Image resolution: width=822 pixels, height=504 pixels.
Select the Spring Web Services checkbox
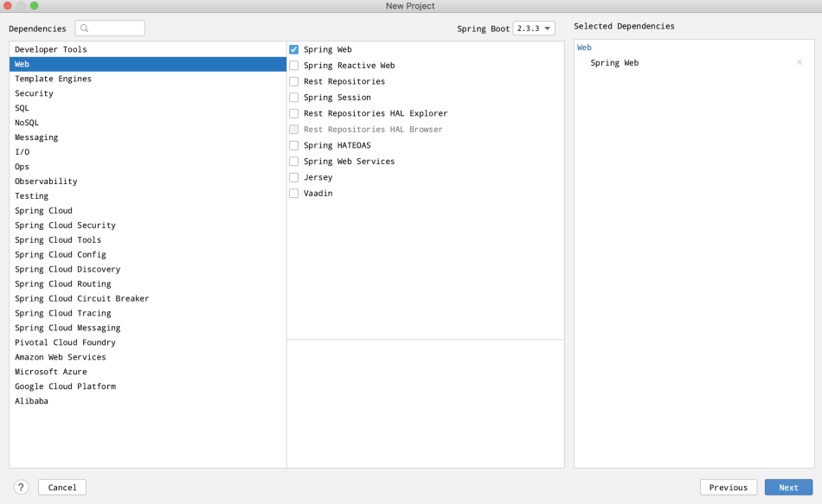click(294, 162)
